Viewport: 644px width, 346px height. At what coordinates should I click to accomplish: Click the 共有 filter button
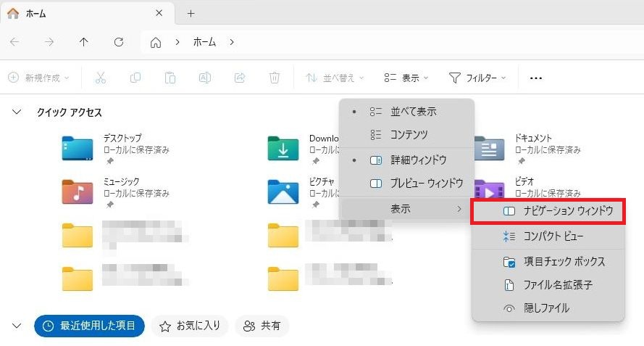[x=262, y=326]
